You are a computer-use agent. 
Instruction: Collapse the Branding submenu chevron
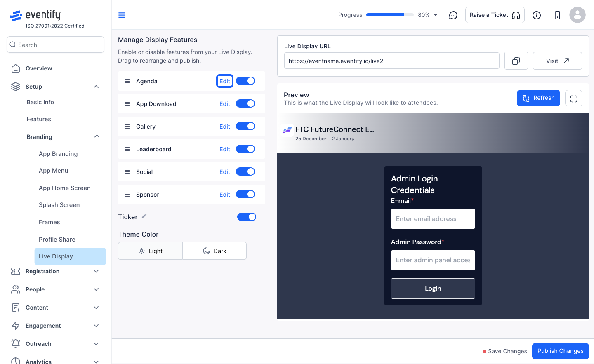(x=97, y=136)
